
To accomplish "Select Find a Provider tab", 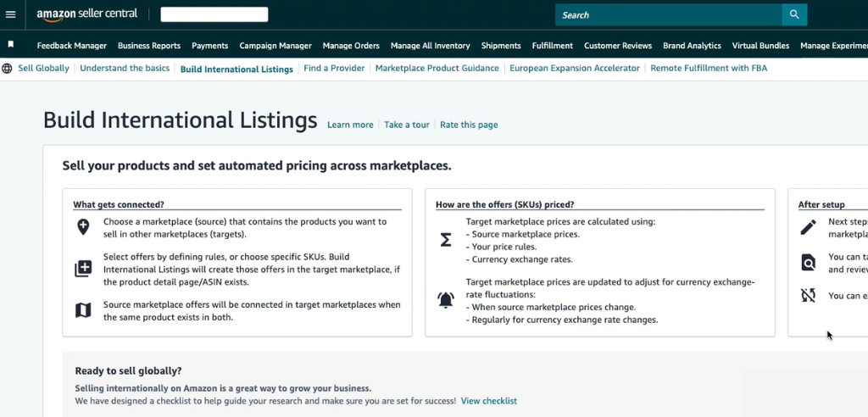I will pos(334,68).
